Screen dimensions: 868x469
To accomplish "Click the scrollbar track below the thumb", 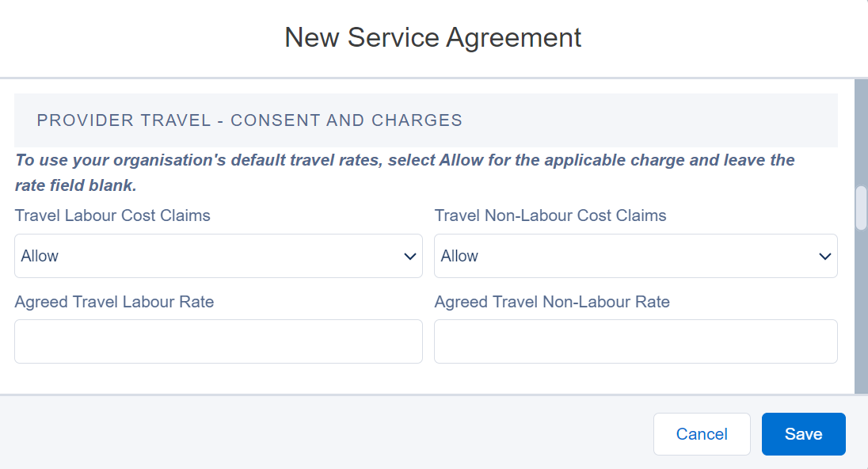I will click(862, 317).
